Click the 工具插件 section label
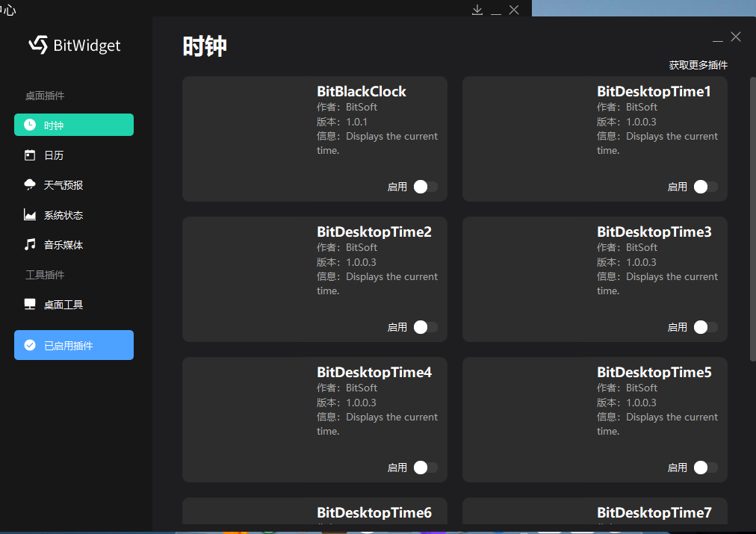 (45, 275)
